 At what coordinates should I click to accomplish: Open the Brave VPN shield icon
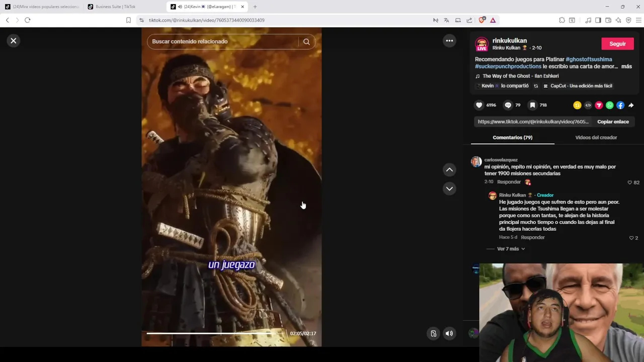628,20
